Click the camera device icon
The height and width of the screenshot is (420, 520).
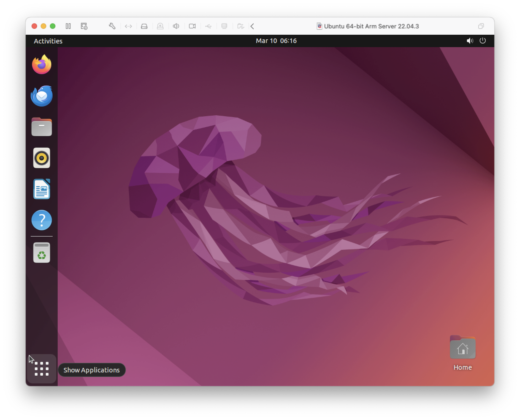pos(192,26)
